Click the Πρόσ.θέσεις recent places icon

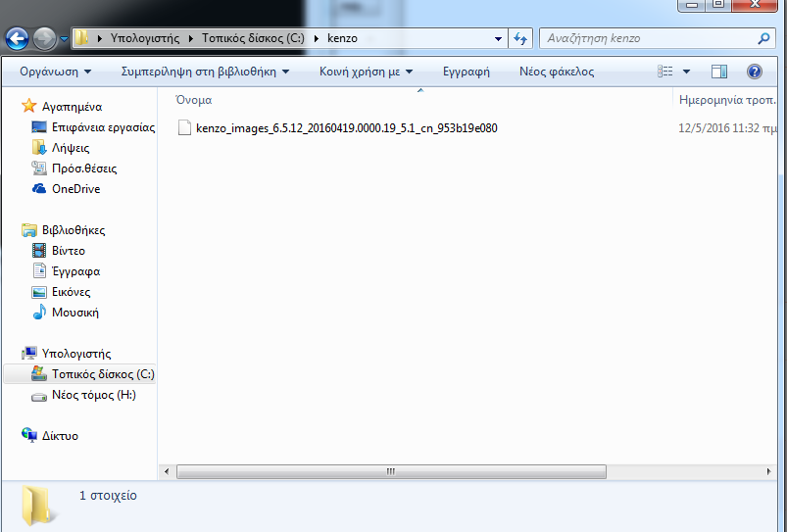(39, 169)
